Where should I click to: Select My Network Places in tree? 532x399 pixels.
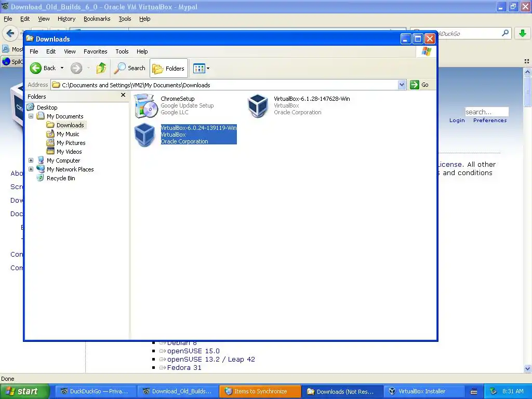[x=70, y=169]
